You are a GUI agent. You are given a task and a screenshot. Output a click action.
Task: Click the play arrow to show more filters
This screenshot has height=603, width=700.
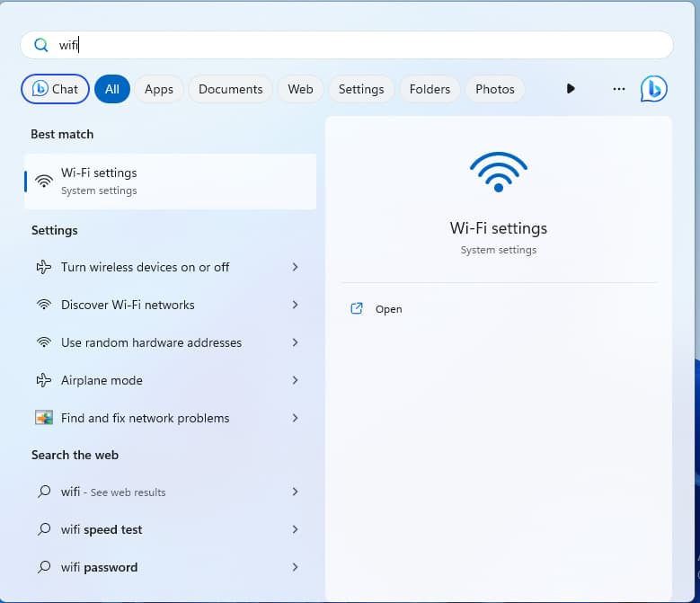click(x=571, y=88)
